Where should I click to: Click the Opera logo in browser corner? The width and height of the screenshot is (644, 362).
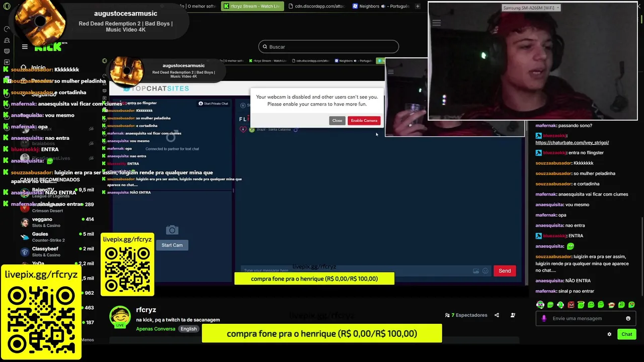tap(7, 6)
